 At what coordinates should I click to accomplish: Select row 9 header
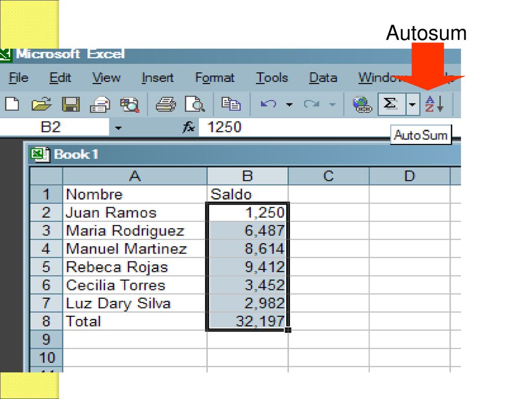[x=46, y=339]
